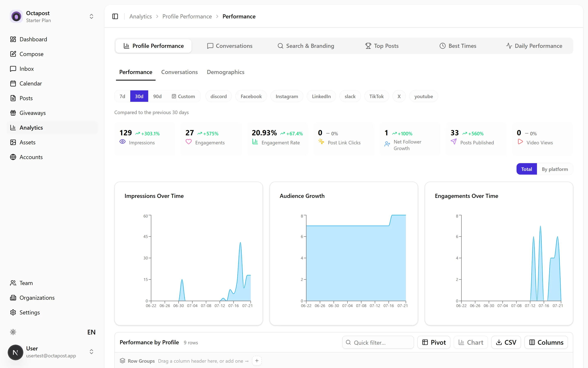The height and width of the screenshot is (368, 588).
Task: Select the 30d time range
Action: [139, 96]
